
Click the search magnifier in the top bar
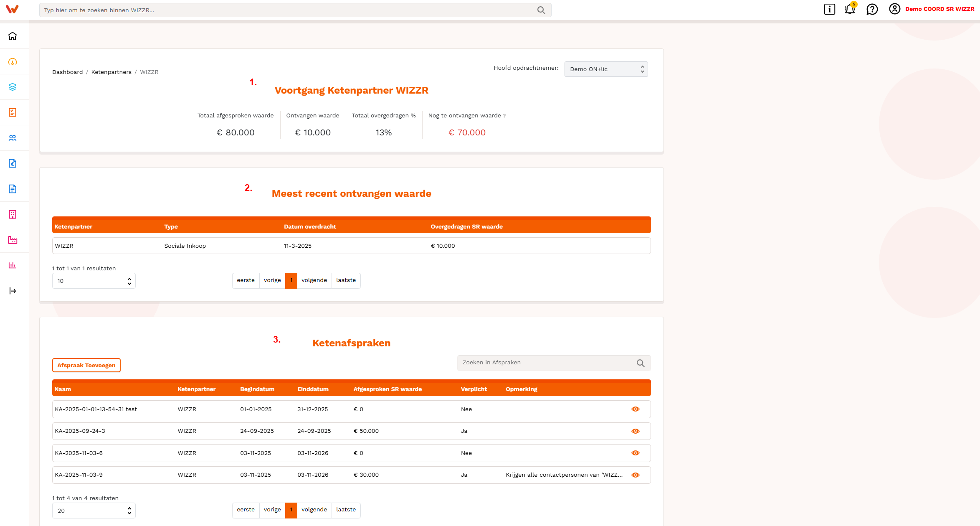(x=541, y=10)
